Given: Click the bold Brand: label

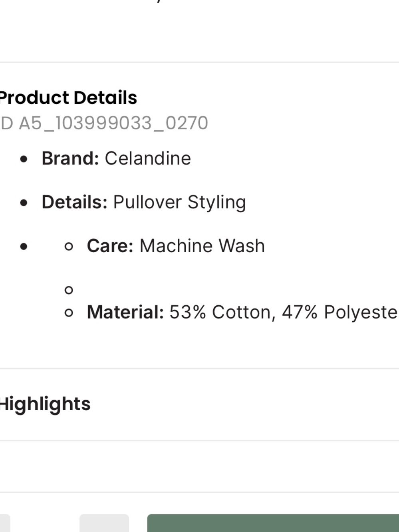Looking at the screenshot, I should click(70, 158).
